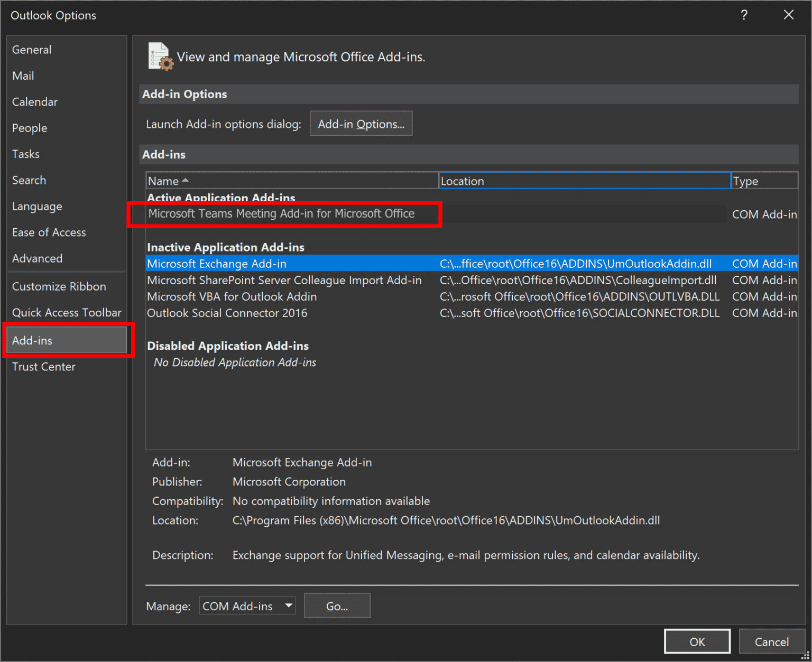Click the Name column sort arrow
This screenshot has width=812, height=662.
coord(185,179)
